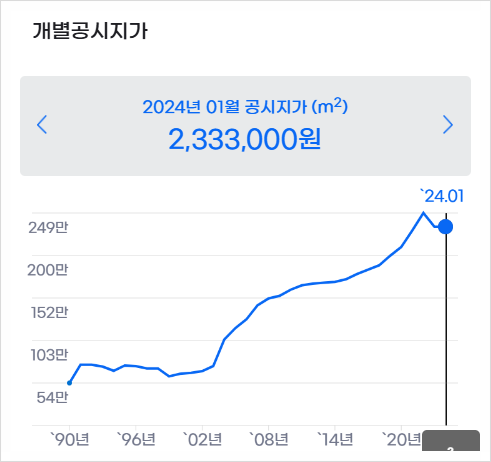Click the 54만 y-axis label
This screenshot has width=491, height=462.
(x=52, y=397)
